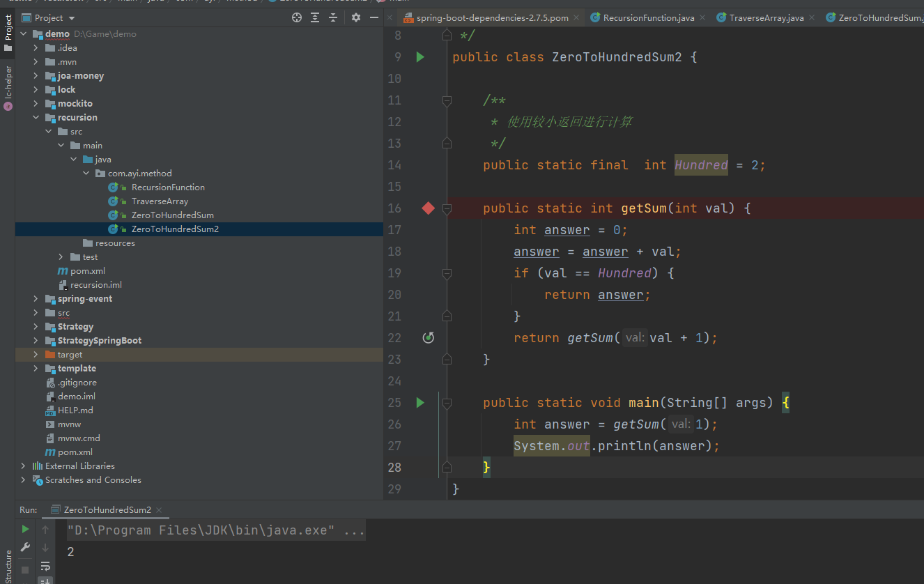The width and height of the screenshot is (924, 584).
Task: Open the Project view dropdown
Action: 72,18
